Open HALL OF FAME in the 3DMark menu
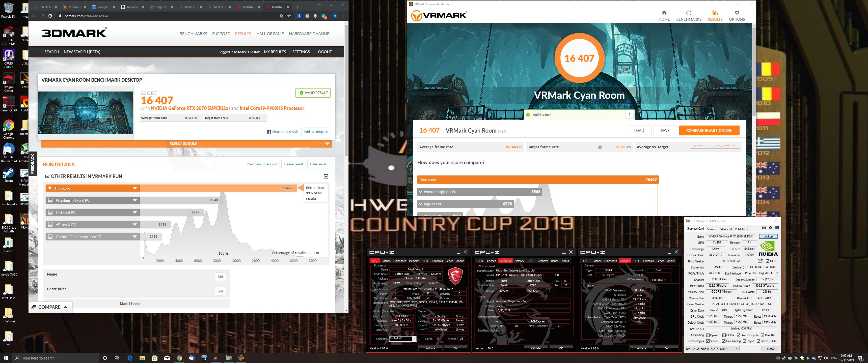868x363 pixels. pyautogui.click(x=270, y=34)
